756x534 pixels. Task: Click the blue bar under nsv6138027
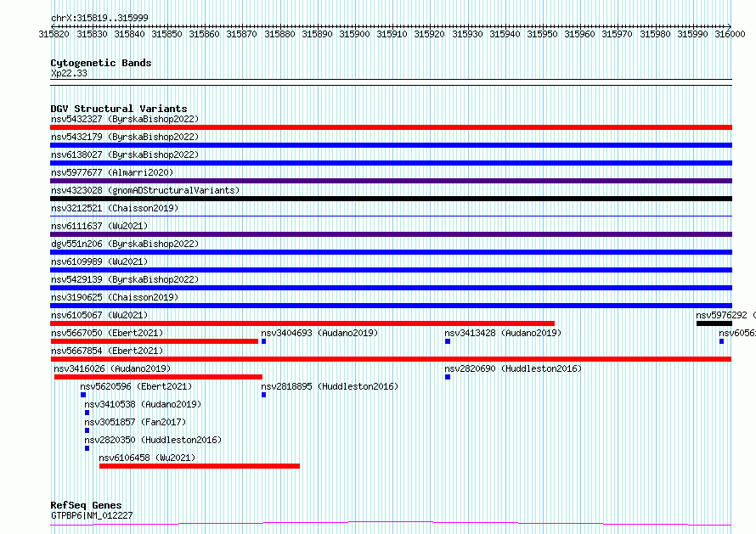[391, 163]
